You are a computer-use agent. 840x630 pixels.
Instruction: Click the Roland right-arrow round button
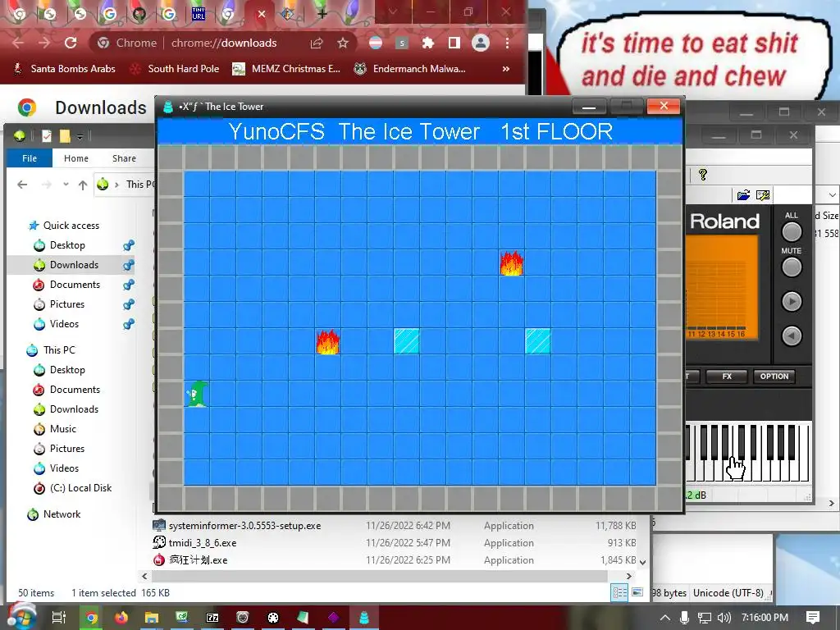click(792, 302)
